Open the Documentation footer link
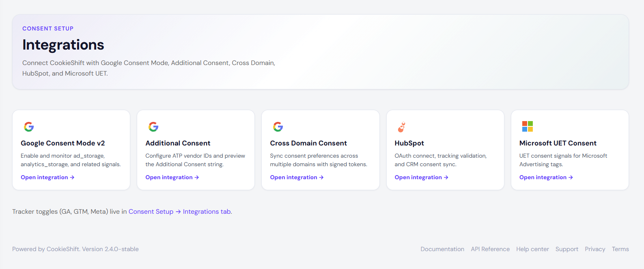The height and width of the screenshot is (269, 644). [x=442, y=249]
